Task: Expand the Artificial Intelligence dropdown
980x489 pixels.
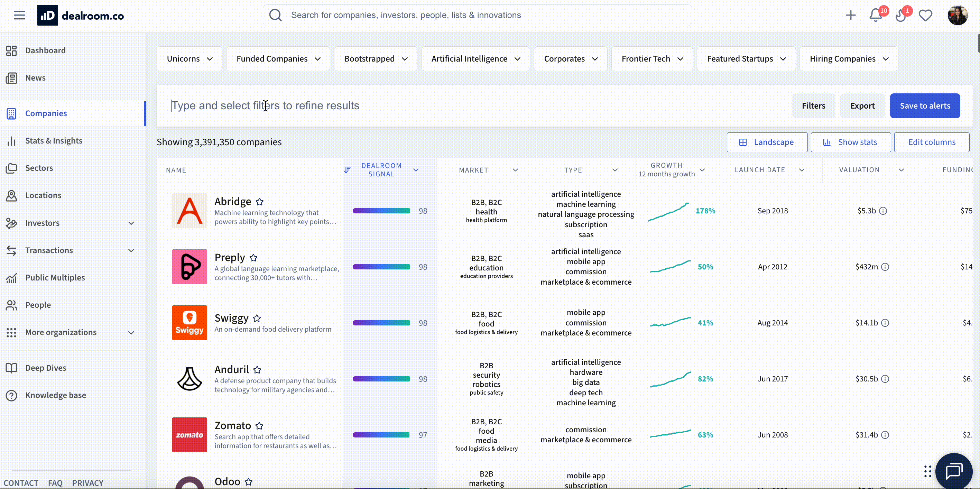Action: (475, 58)
